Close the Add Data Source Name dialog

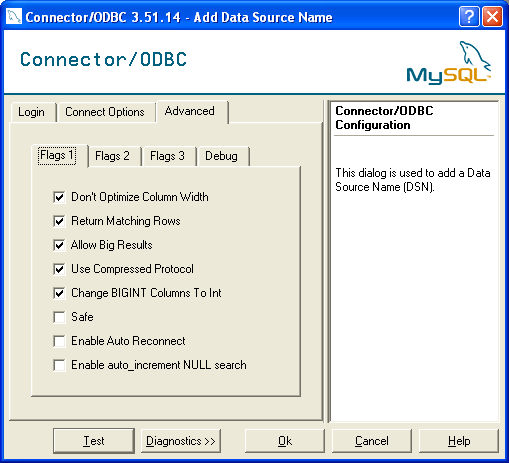tap(492, 16)
